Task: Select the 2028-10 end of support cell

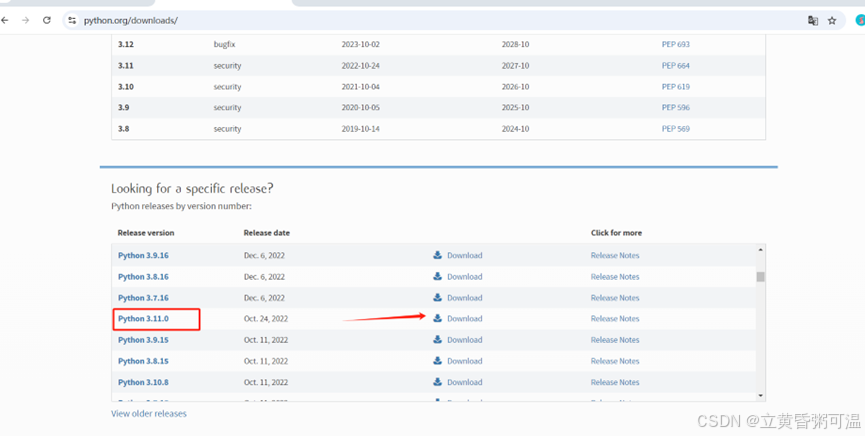Action: click(515, 44)
